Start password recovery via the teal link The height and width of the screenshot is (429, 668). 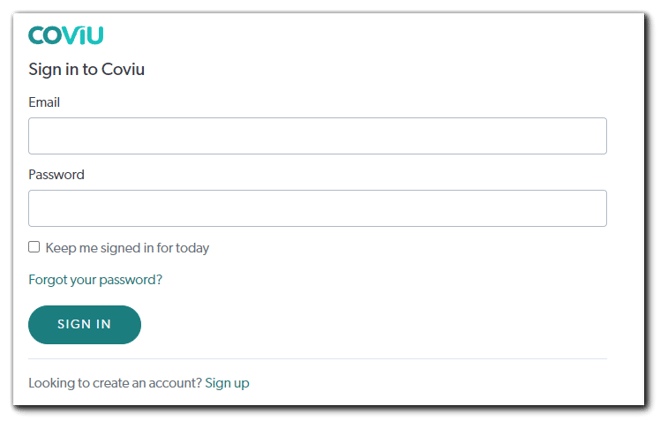point(95,280)
